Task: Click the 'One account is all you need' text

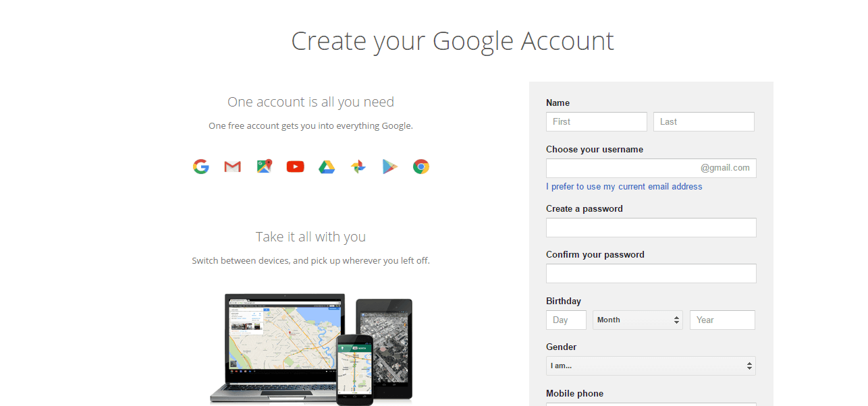Action: click(310, 102)
